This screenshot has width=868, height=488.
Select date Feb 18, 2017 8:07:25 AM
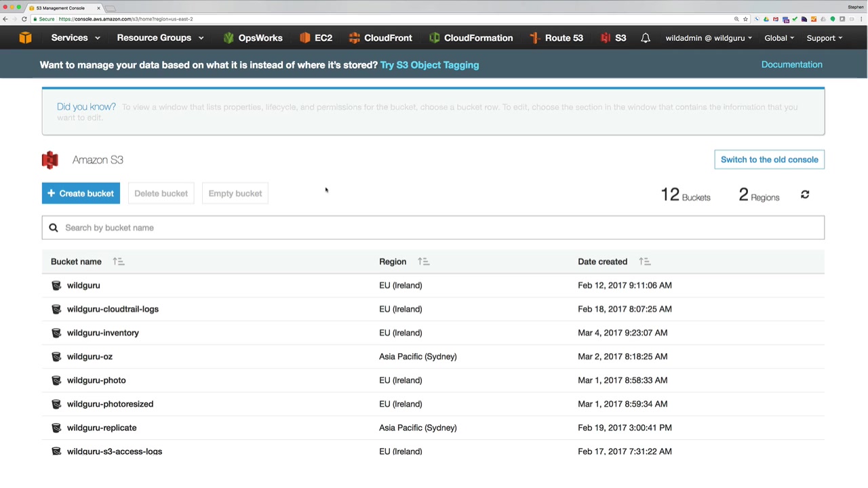[x=625, y=309]
